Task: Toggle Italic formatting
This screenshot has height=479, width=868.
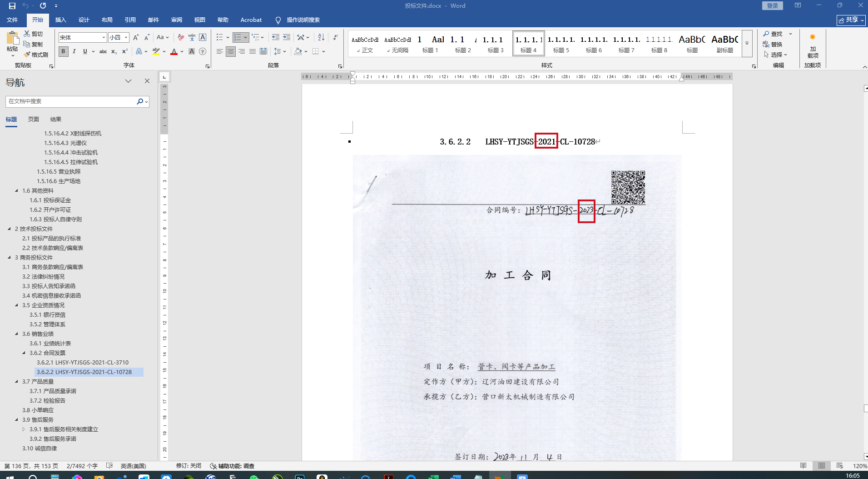Action: [x=74, y=51]
